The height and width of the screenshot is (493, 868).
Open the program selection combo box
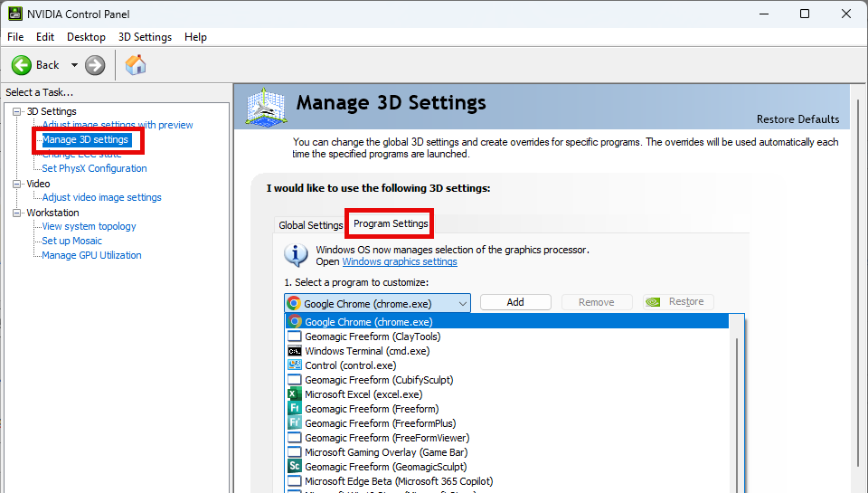click(377, 303)
